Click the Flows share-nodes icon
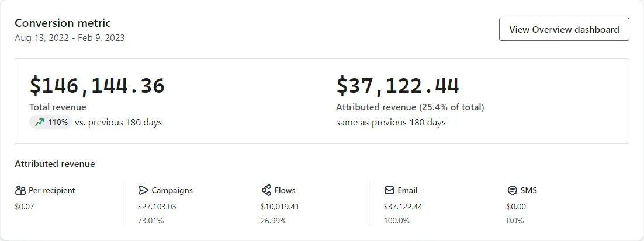The width and height of the screenshot is (644, 241). coord(266,190)
